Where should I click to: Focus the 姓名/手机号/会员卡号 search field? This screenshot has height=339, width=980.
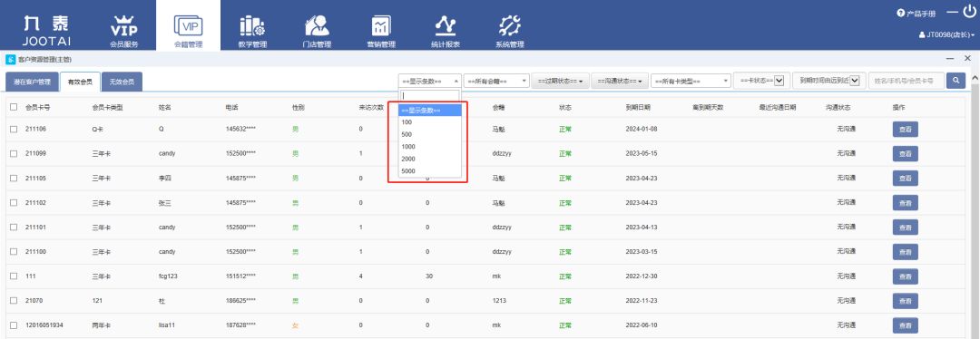pyautogui.click(x=906, y=81)
